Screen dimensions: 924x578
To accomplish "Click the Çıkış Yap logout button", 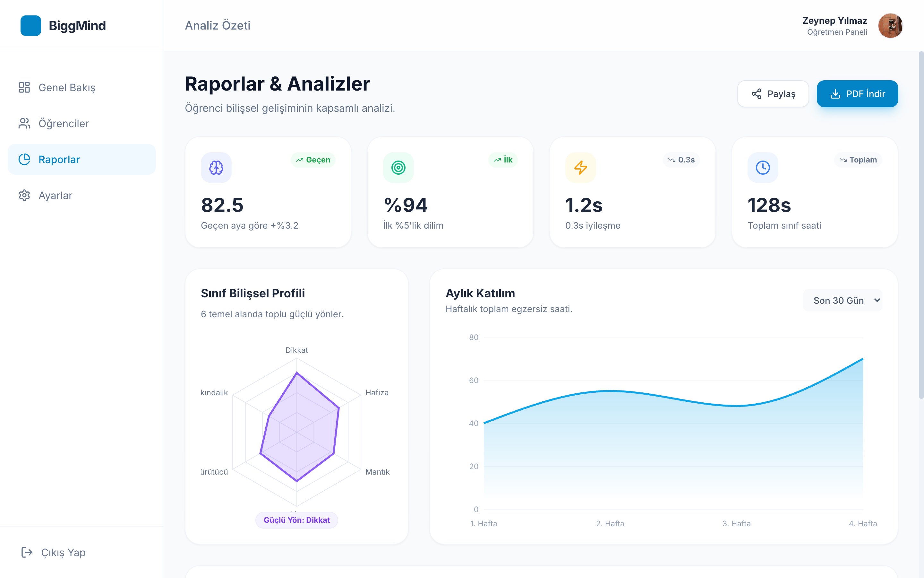I will click(54, 552).
